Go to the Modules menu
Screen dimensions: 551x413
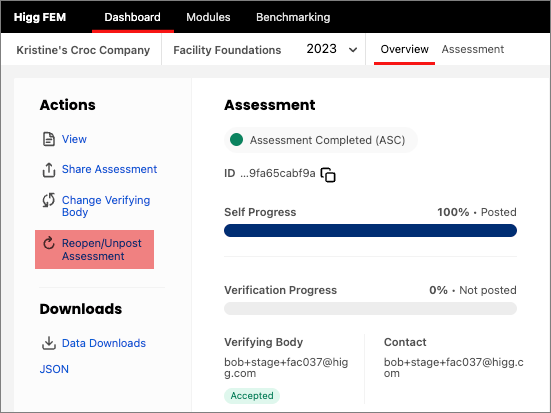[208, 17]
